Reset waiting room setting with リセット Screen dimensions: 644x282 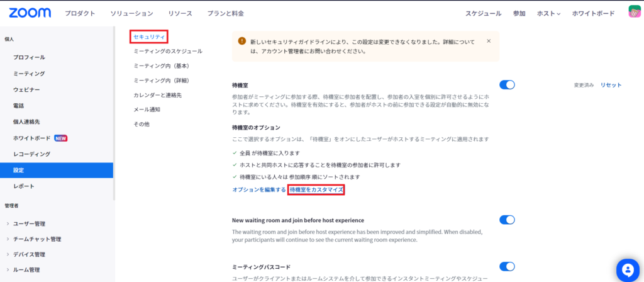(611, 85)
